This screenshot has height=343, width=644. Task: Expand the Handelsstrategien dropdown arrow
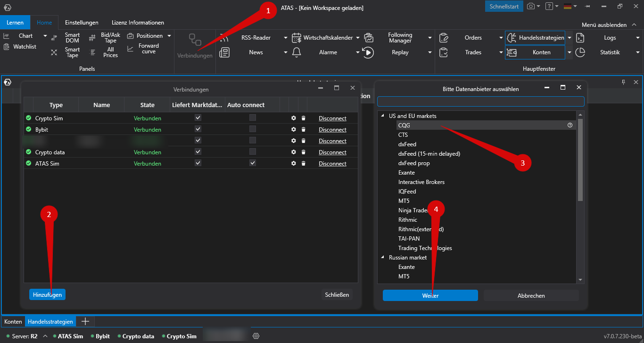coord(570,38)
